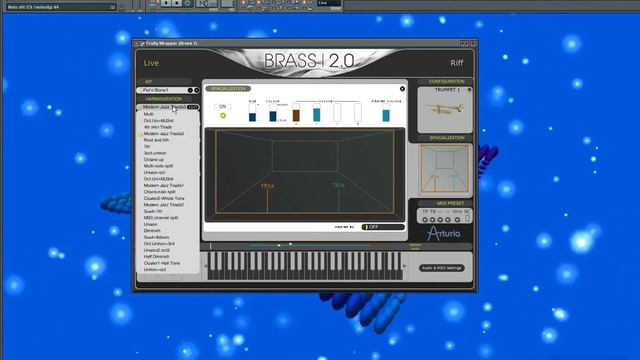Screen dimensions: 640x360
Task: Click the green power LED under ON
Action: tap(223, 116)
